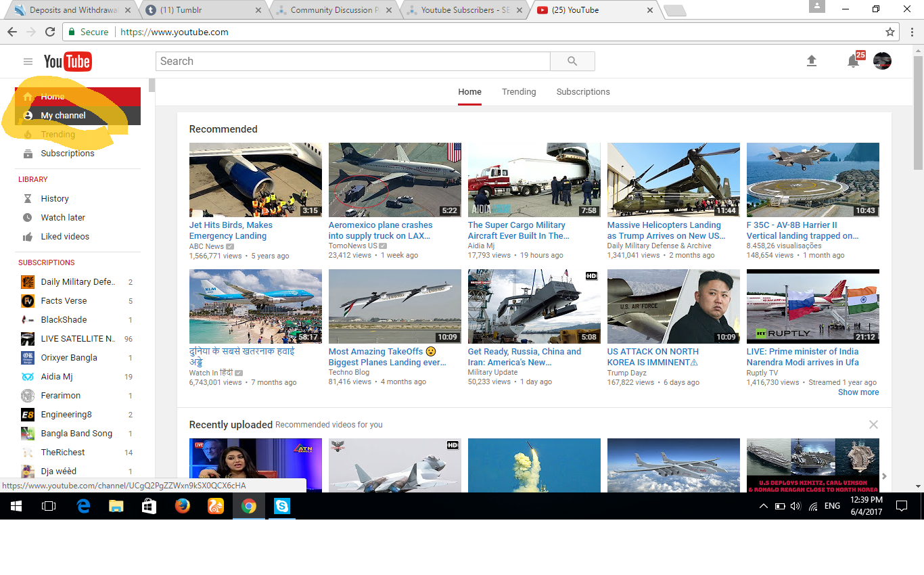Dismiss the Recently uploaded section
The height and width of the screenshot is (575, 924).
tap(873, 425)
